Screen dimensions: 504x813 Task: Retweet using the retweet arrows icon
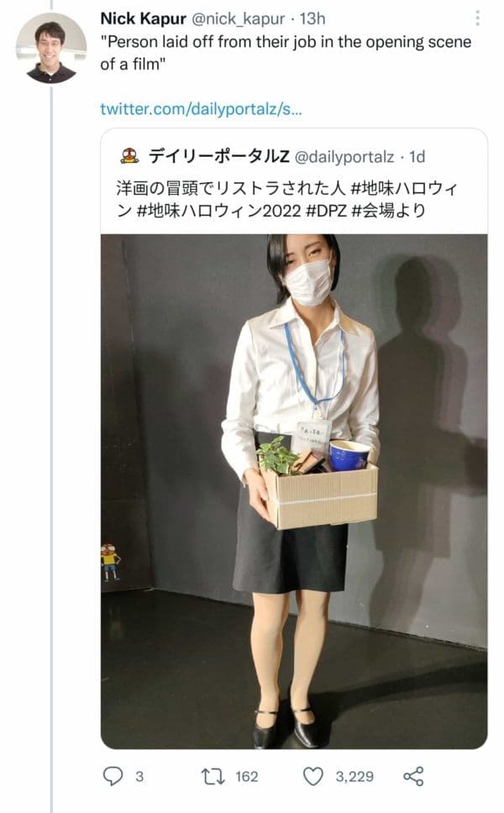213,776
